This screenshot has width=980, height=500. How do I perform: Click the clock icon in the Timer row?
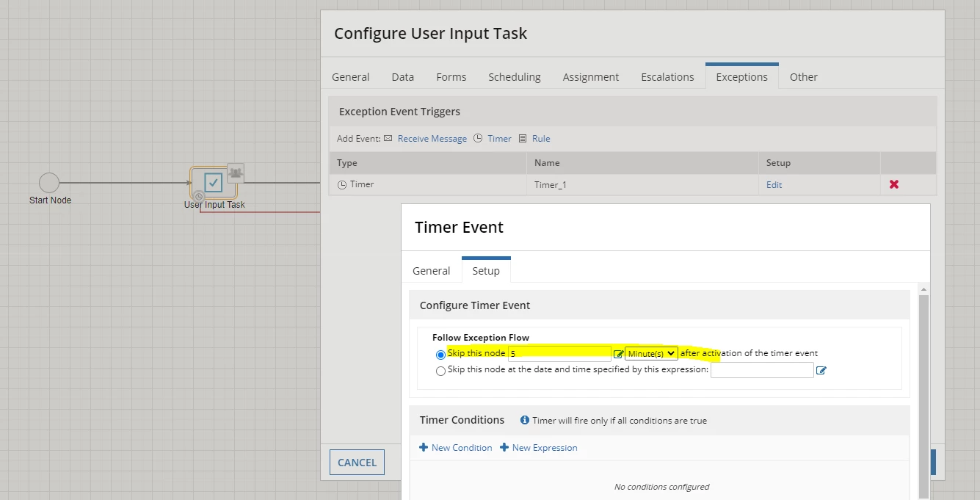342,185
